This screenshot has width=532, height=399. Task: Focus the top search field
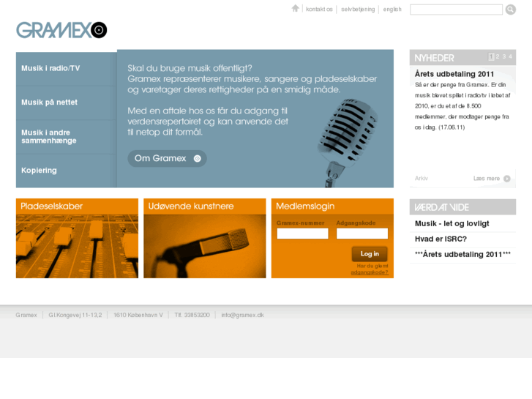[x=456, y=10]
